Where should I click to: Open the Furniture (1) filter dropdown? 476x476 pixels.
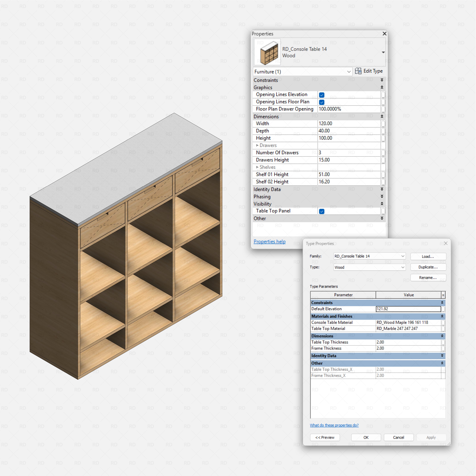coord(349,72)
